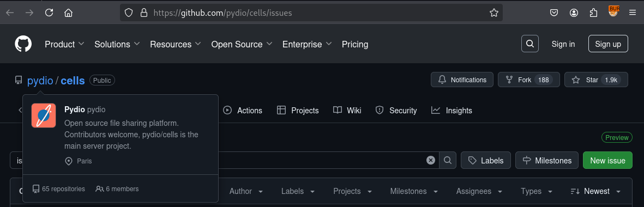Go back with the browser back arrow
This screenshot has height=207, width=644.
coord(10,13)
